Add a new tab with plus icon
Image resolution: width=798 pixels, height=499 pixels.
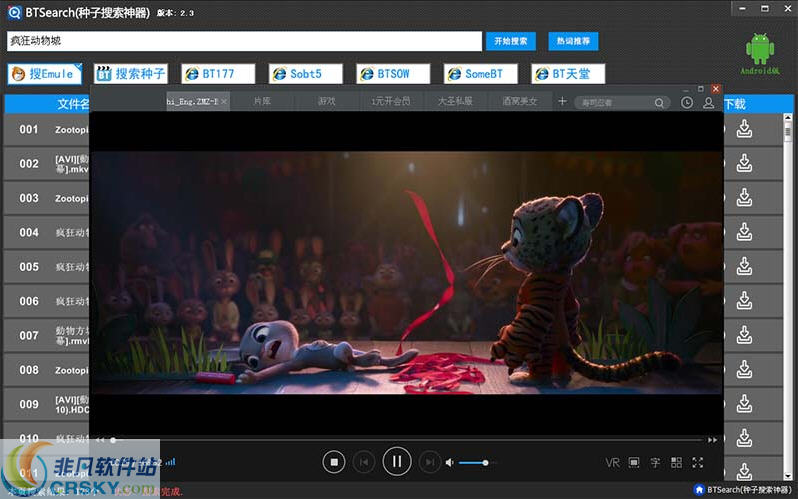click(562, 101)
